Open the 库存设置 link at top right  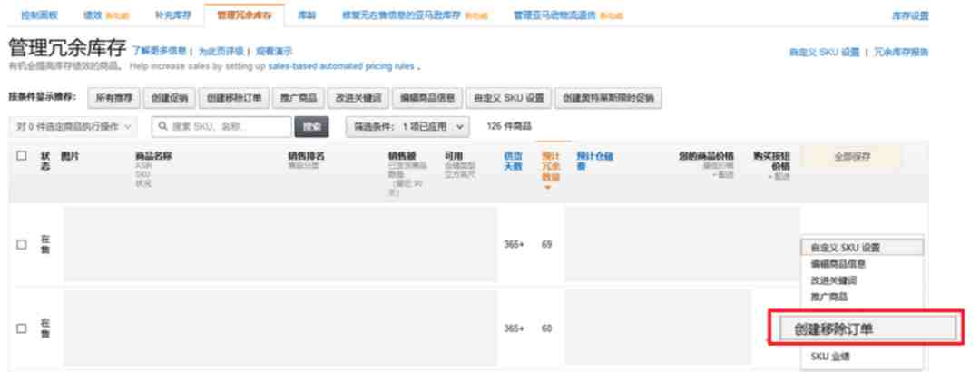pyautogui.click(x=909, y=16)
